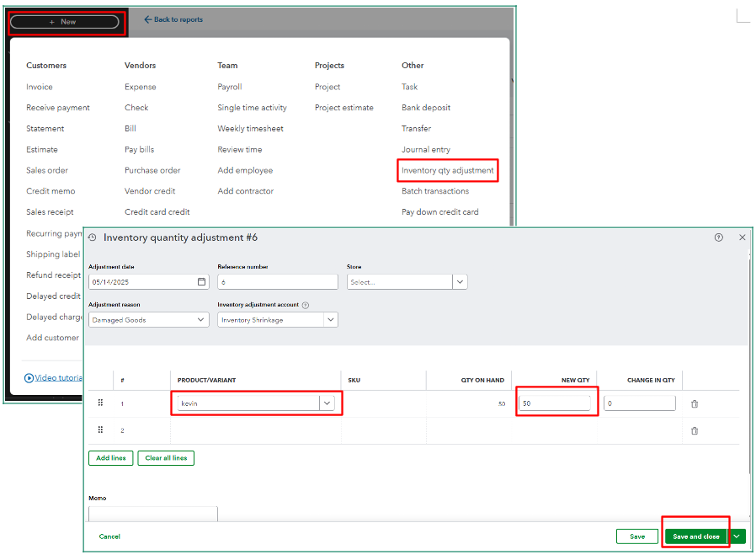Click the Clear all lines button
This screenshot has width=756, height=555.
[x=166, y=458]
